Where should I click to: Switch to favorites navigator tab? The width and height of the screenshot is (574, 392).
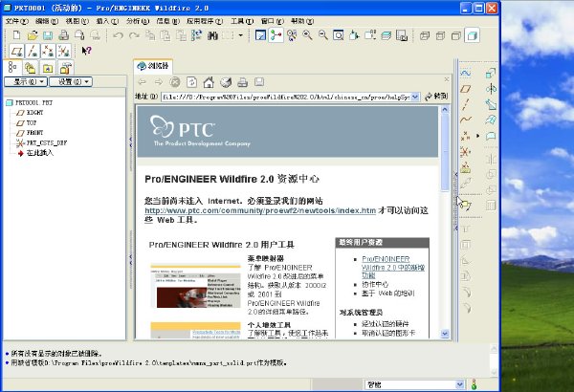(x=48, y=68)
